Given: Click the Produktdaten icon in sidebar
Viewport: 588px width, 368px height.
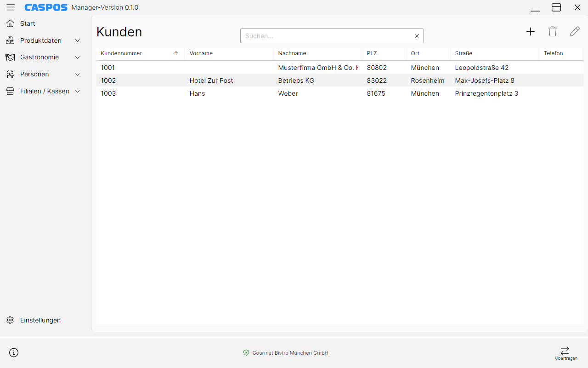Looking at the screenshot, I should click(10, 40).
